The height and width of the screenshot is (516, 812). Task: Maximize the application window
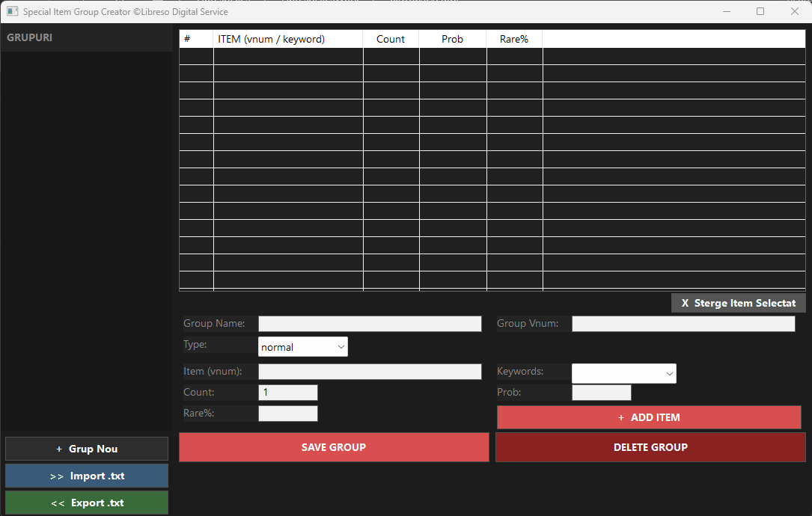click(x=760, y=11)
